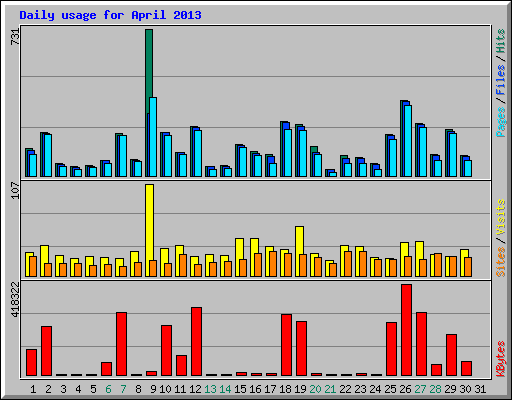Click the red KBytes bar for day 29

tap(451, 355)
